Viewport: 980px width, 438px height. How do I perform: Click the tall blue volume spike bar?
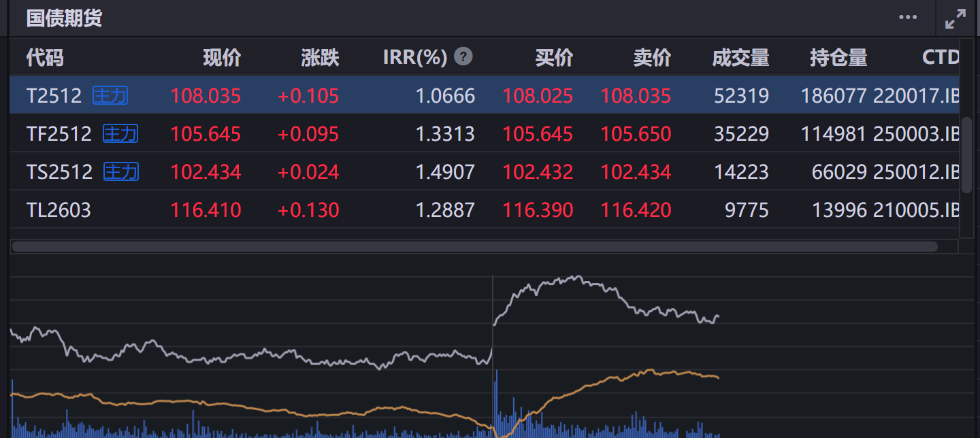click(x=497, y=403)
